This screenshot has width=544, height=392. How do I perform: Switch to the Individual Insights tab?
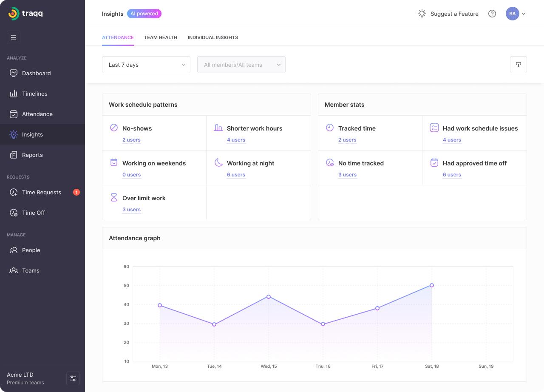click(213, 37)
